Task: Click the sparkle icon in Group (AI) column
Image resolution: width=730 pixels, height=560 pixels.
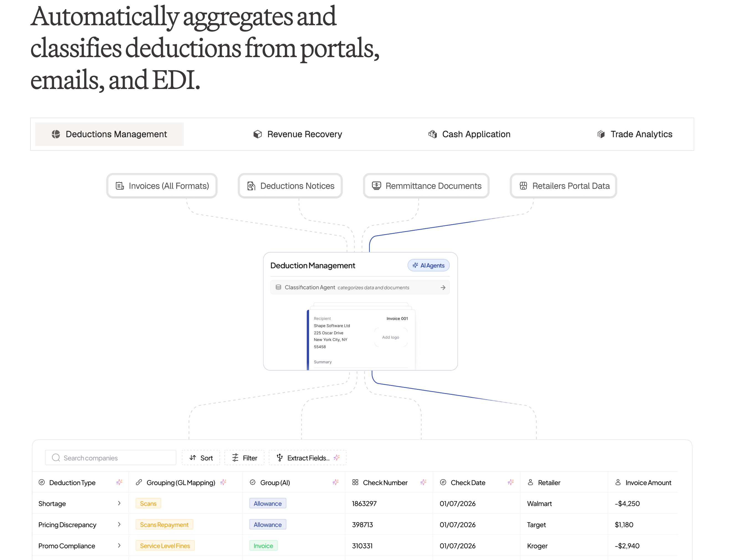Action: pos(336,482)
